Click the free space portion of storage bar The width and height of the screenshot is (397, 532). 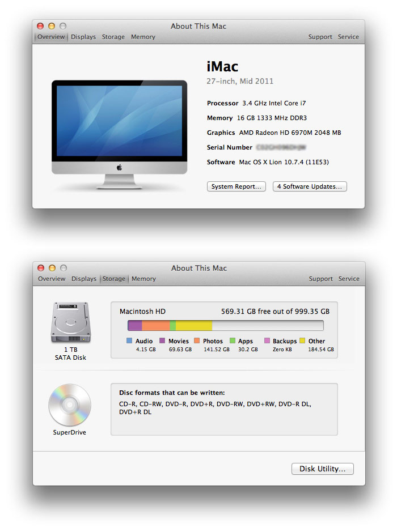[268, 325]
